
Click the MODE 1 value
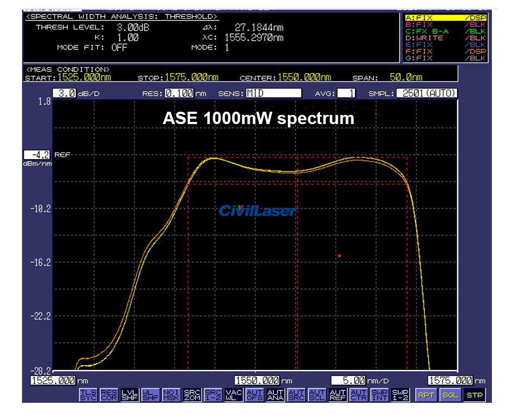pos(227,48)
